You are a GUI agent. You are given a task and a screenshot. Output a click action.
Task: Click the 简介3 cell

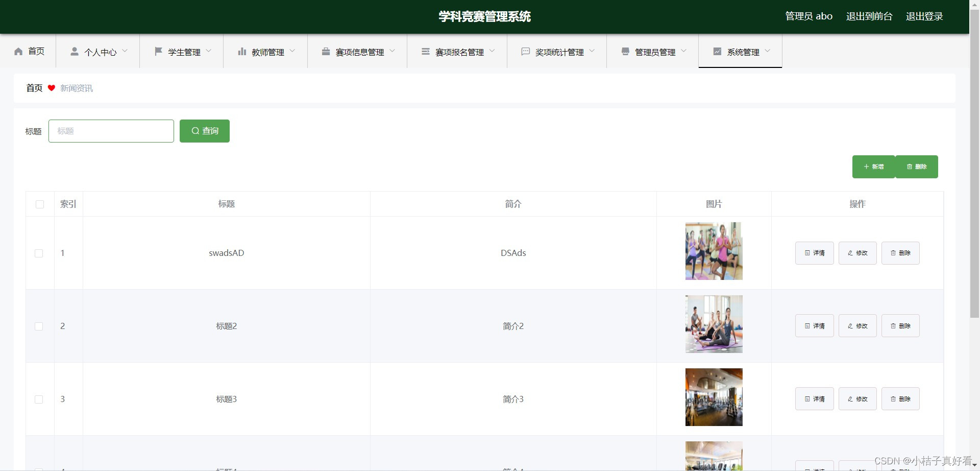point(513,399)
